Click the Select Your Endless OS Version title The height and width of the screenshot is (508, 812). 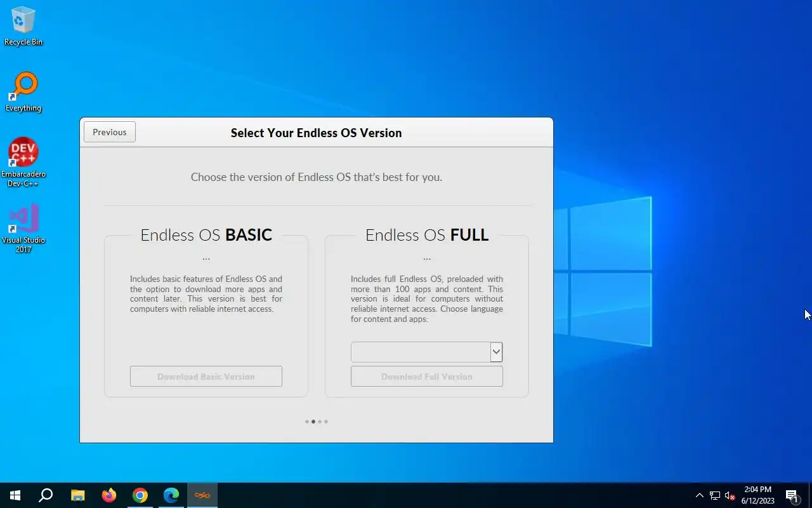316,133
